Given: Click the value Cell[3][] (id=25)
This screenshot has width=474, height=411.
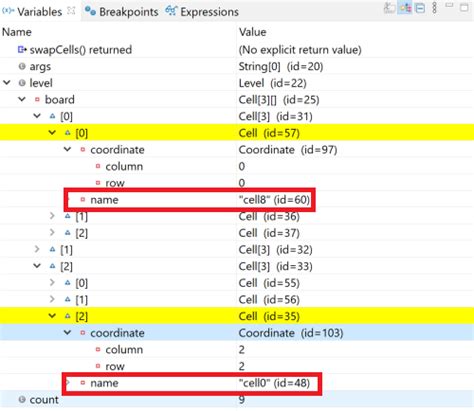Looking at the screenshot, I should [279, 100].
